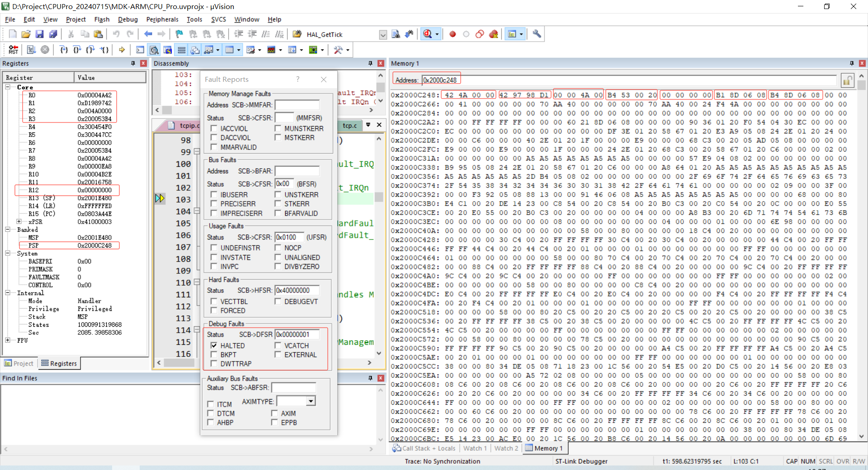
Task: Open the HAL_GetTick find combo dropdown
Action: (383, 34)
